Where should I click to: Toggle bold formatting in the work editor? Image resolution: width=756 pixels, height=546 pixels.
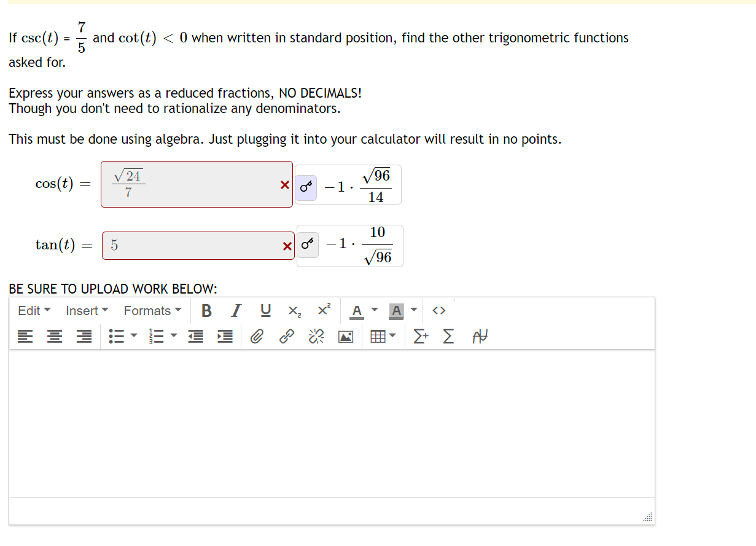pos(206,310)
